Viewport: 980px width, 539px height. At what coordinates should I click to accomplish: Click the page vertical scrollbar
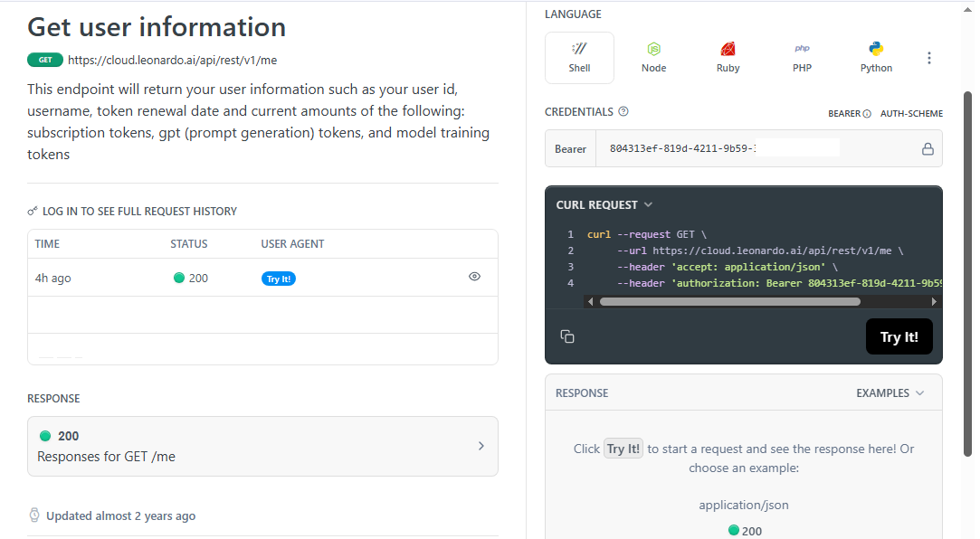pyautogui.click(x=967, y=273)
